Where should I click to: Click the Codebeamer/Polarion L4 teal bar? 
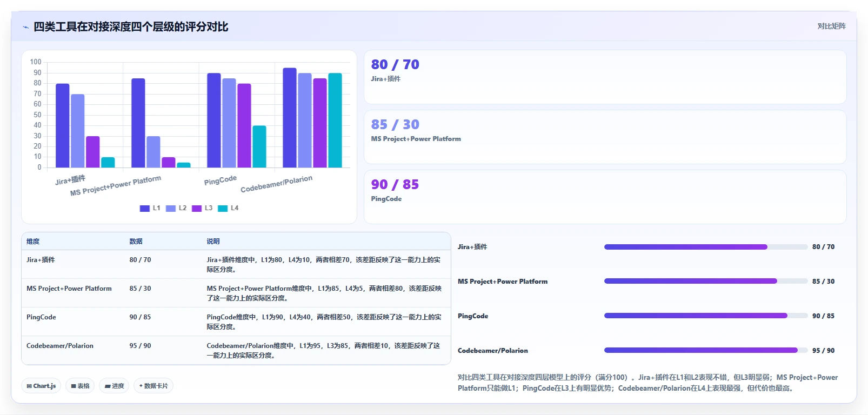[335, 121]
